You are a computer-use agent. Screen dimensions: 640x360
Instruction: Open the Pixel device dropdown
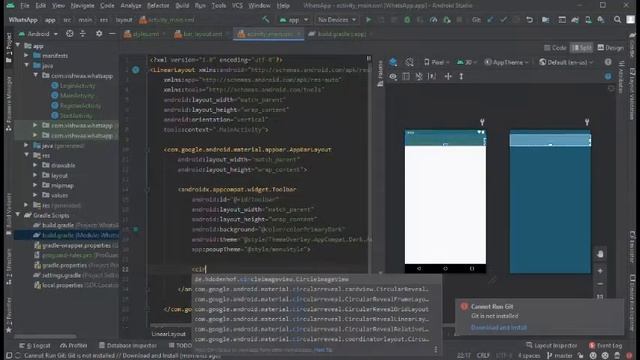[x=436, y=62]
